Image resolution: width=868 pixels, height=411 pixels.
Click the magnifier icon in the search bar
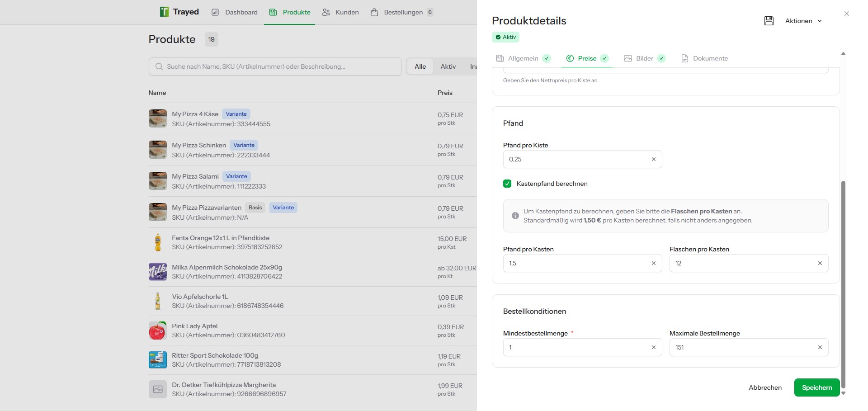click(159, 66)
